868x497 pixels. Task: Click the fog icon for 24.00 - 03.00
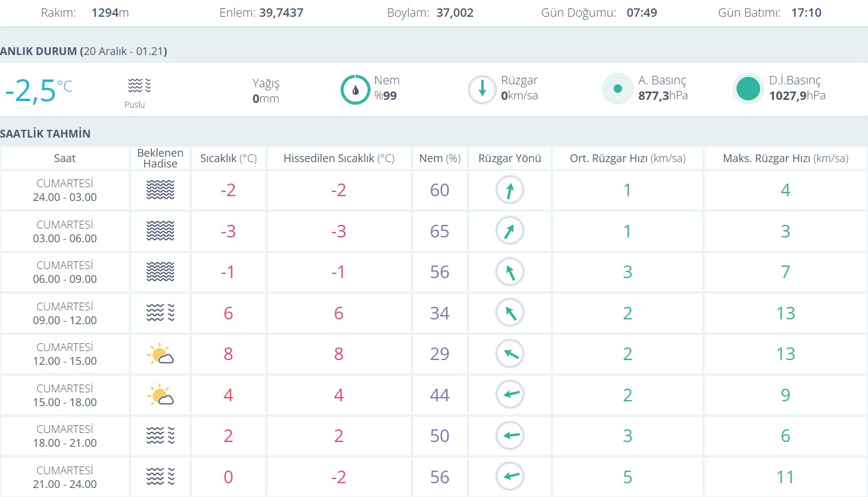point(160,190)
